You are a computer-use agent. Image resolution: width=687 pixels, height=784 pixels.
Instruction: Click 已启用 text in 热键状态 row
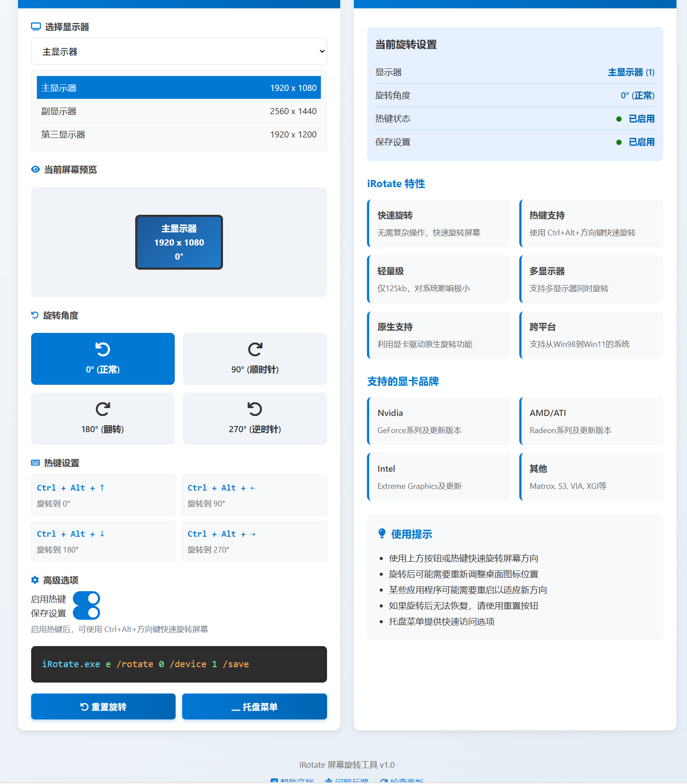[641, 119]
